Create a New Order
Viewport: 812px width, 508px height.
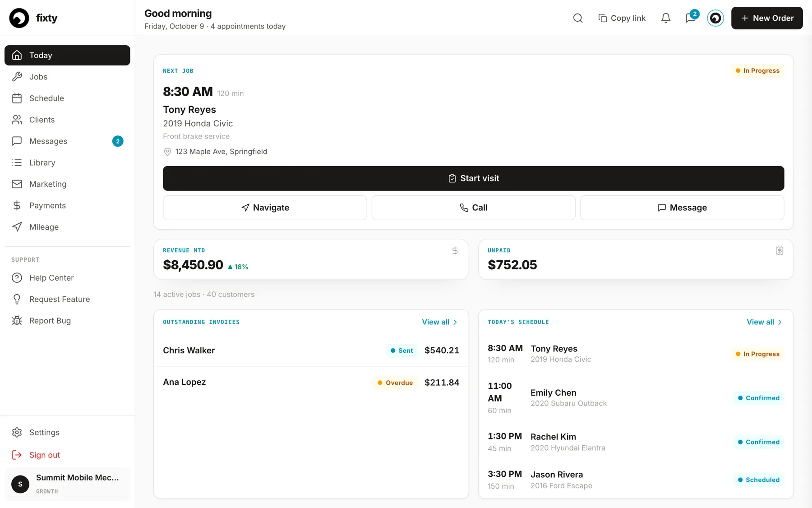point(767,18)
